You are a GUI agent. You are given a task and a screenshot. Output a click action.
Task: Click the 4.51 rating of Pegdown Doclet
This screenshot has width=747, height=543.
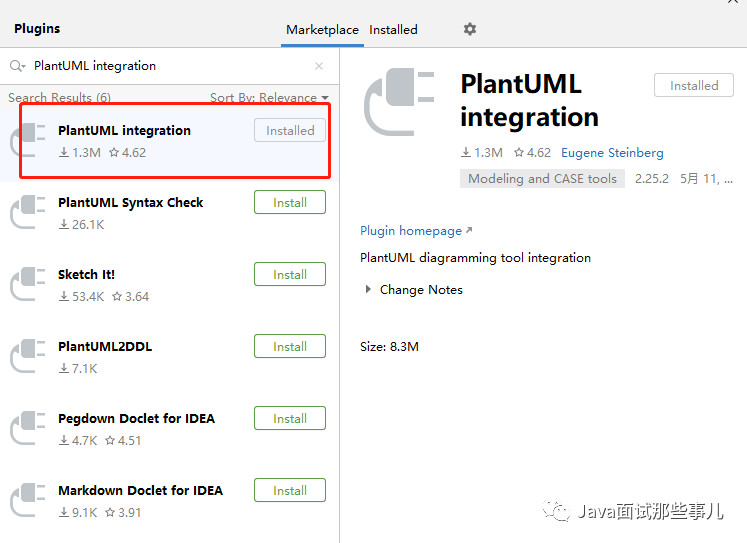123,441
